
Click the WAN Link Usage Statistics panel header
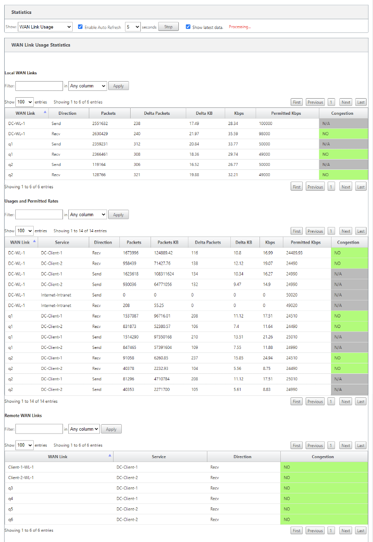(186, 45)
